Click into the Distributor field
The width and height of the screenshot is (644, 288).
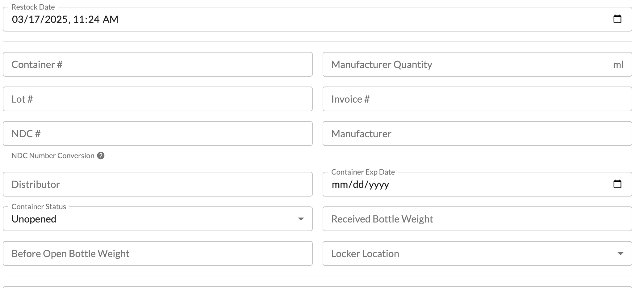[158, 184]
